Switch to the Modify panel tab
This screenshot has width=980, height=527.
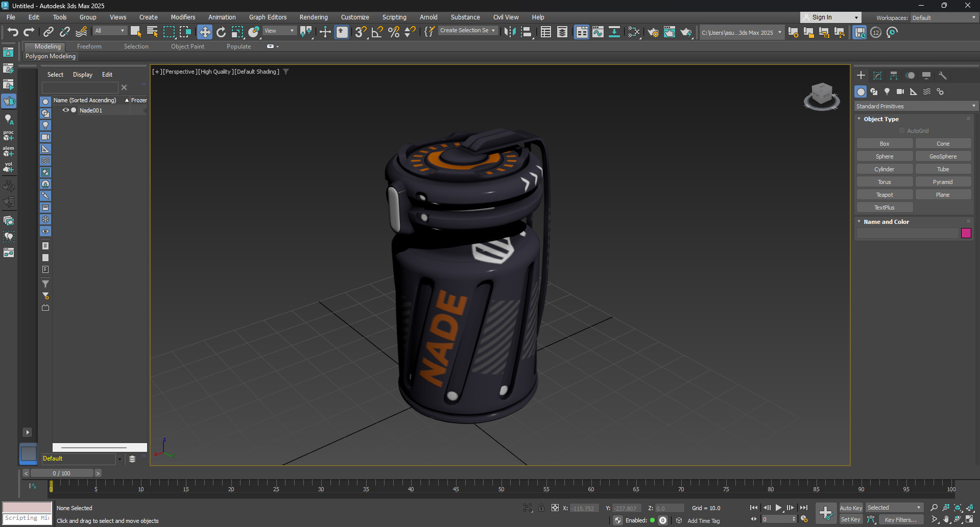tap(877, 76)
